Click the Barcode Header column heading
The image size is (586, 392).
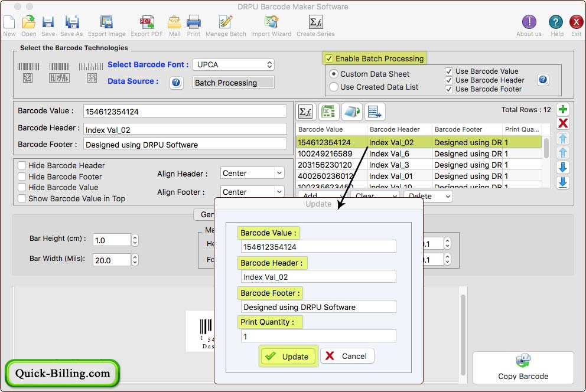395,129
